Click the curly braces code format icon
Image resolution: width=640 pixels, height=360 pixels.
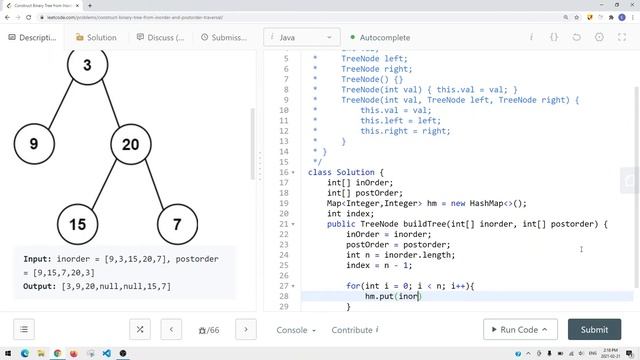pyautogui.click(x=554, y=37)
